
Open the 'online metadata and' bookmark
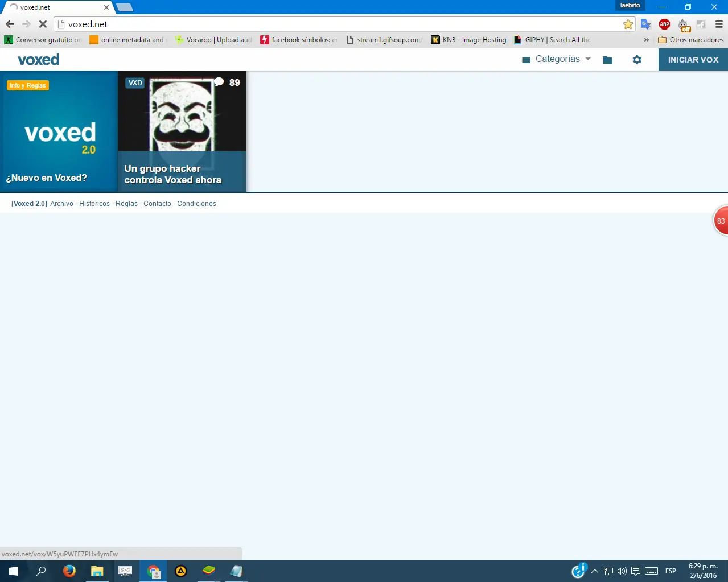[x=128, y=40]
